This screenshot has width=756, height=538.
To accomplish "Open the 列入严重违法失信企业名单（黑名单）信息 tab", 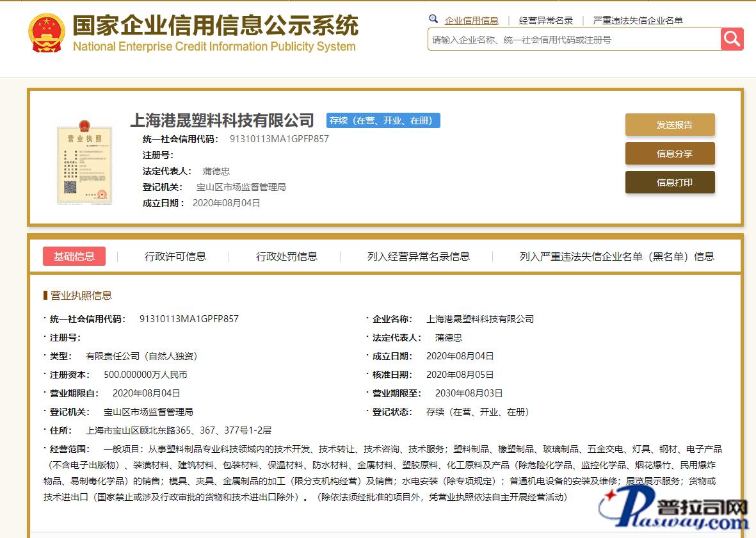I will 616,256.
